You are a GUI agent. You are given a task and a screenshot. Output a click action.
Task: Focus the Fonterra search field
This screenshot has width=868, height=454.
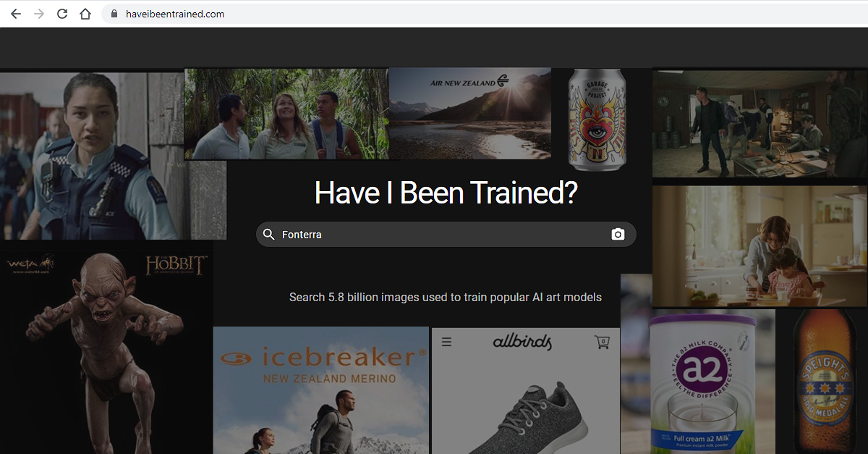(x=446, y=235)
